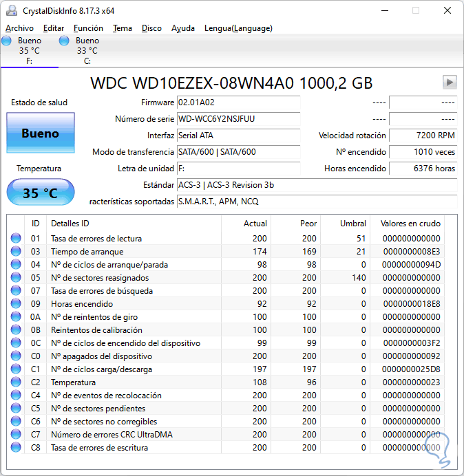464x476 pixels.
Task: Click the disk title WDC WD10EZEX-08WN4A0
Action: [x=231, y=83]
